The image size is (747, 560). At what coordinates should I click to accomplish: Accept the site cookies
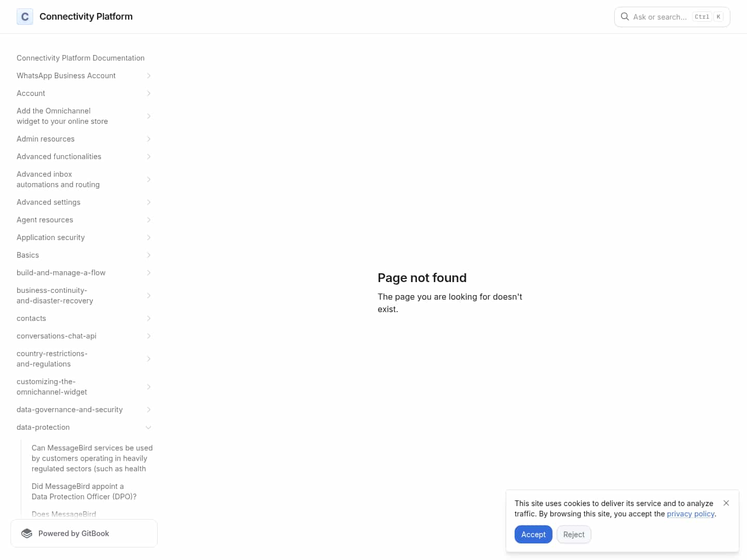[x=533, y=535]
